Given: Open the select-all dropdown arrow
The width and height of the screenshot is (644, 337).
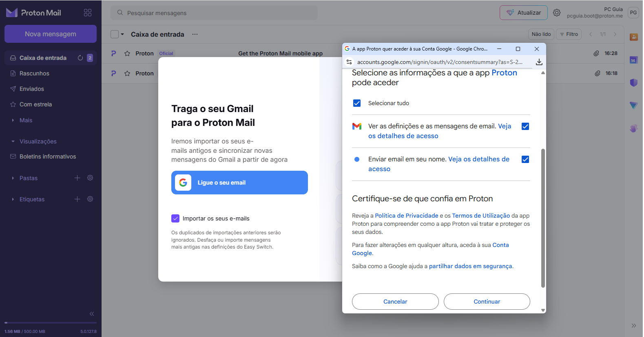Looking at the screenshot, I should point(122,34).
